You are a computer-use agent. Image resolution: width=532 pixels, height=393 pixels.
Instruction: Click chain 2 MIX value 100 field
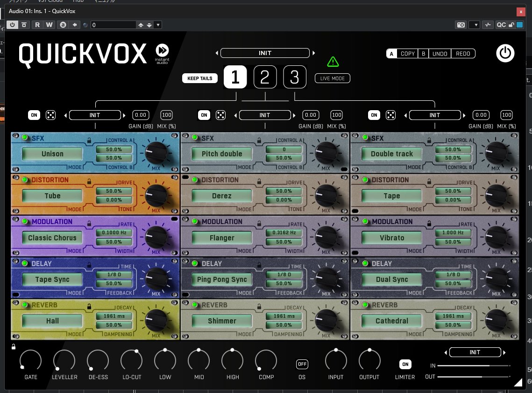pyautogui.click(x=337, y=115)
